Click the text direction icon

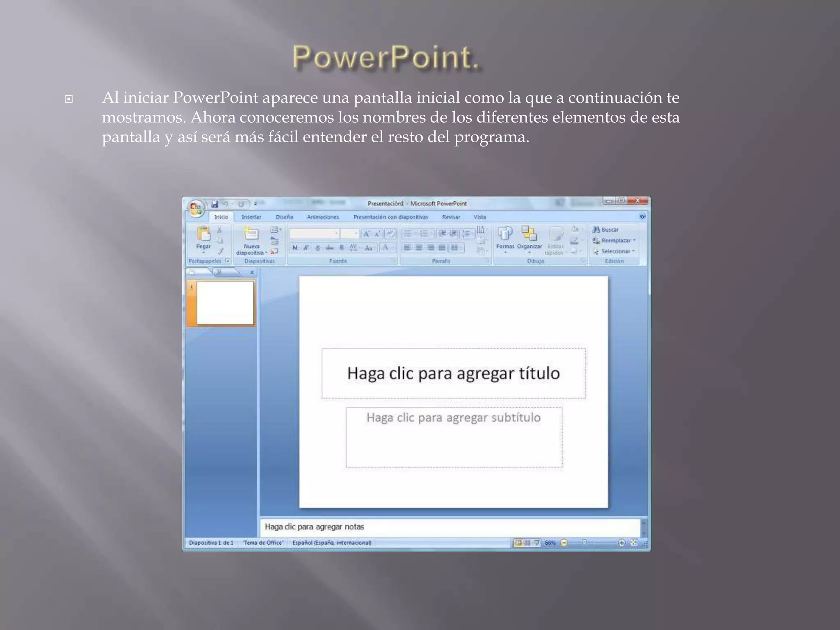[x=481, y=230]
